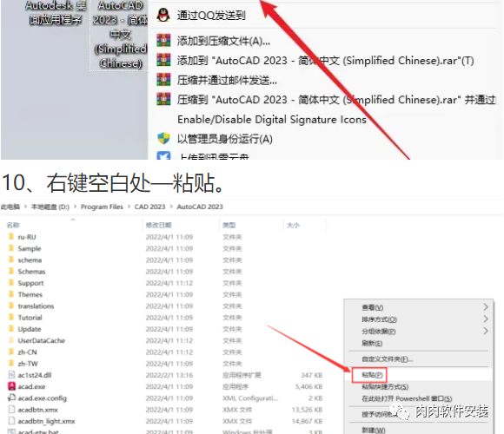This screenshot has width=504, height=434.
Task: Click the Support folder icon
Action: point(11,283)
